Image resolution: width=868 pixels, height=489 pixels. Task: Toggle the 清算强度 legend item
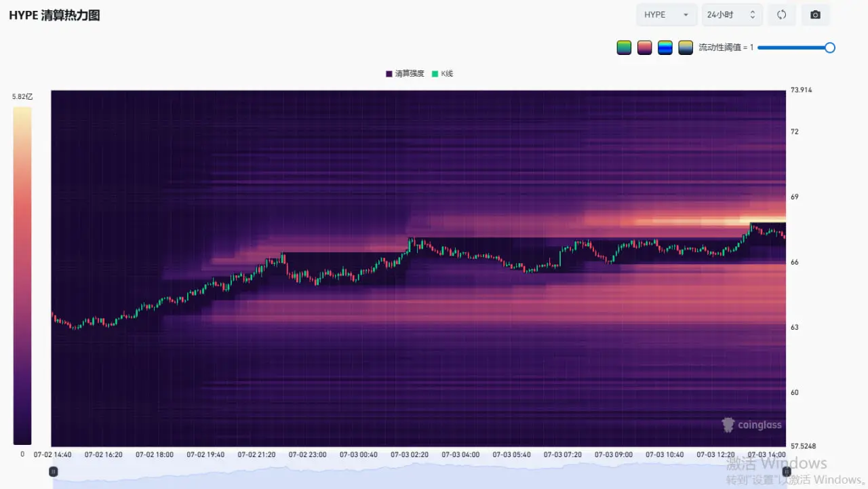(405, 73)
